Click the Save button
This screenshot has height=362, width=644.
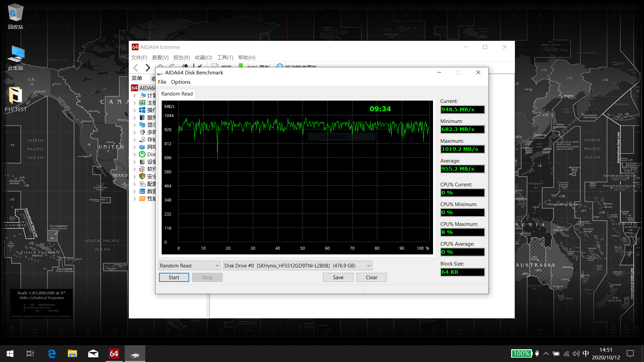click(x=338, y=278)
